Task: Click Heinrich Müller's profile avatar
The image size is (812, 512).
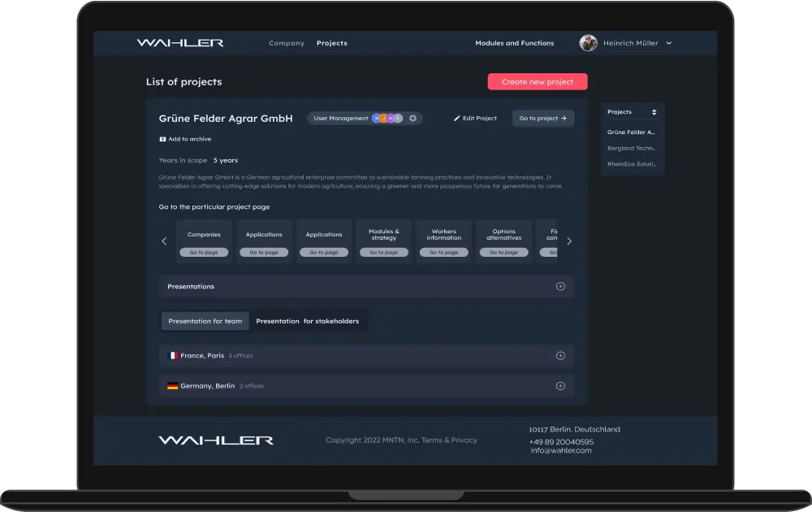Action: pos(588,42)
